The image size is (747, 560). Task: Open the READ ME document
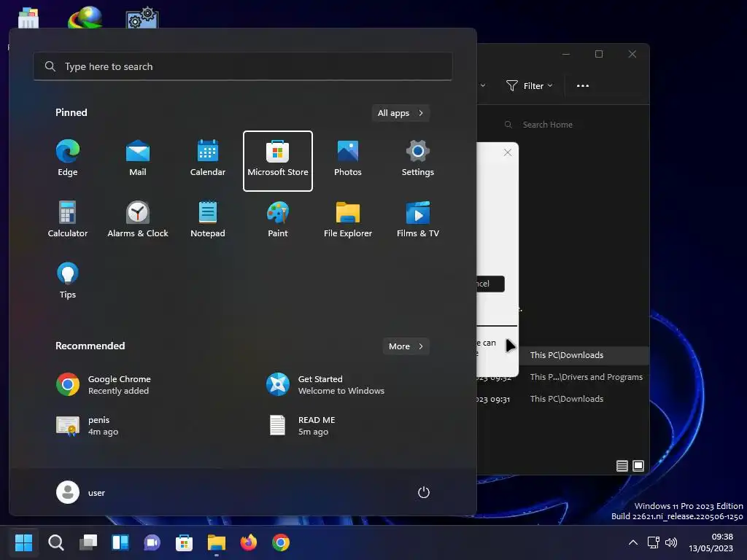pyautogui.click(x=348, y=426)
